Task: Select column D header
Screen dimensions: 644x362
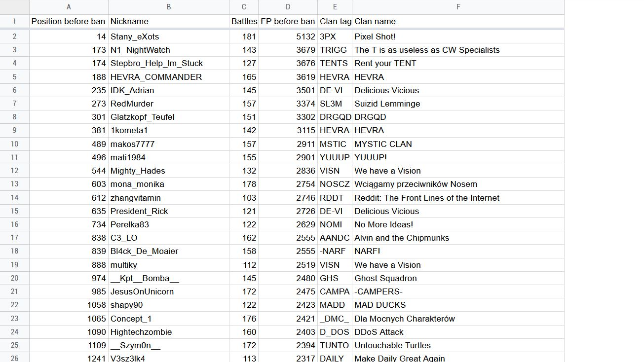Action: (288, 7)
